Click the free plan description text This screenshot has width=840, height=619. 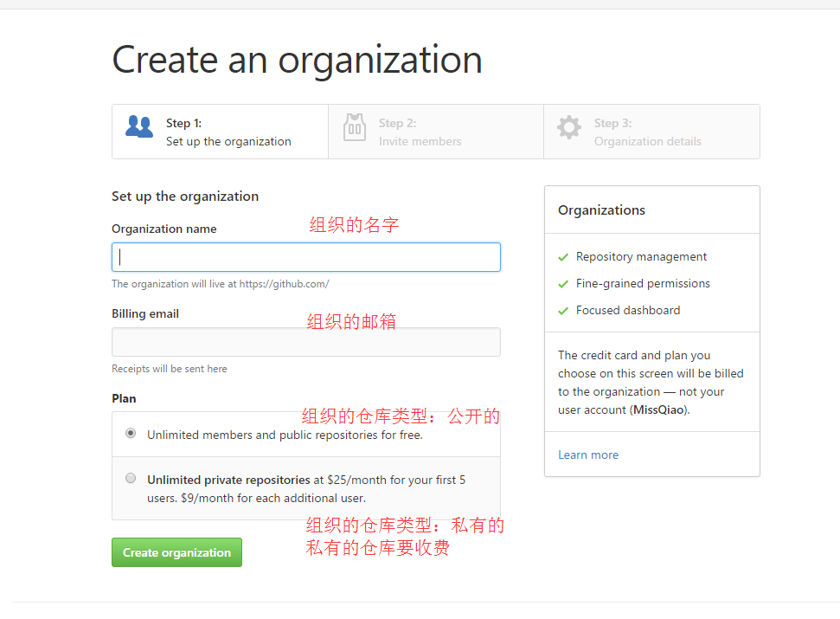click(x=285, y=435)
